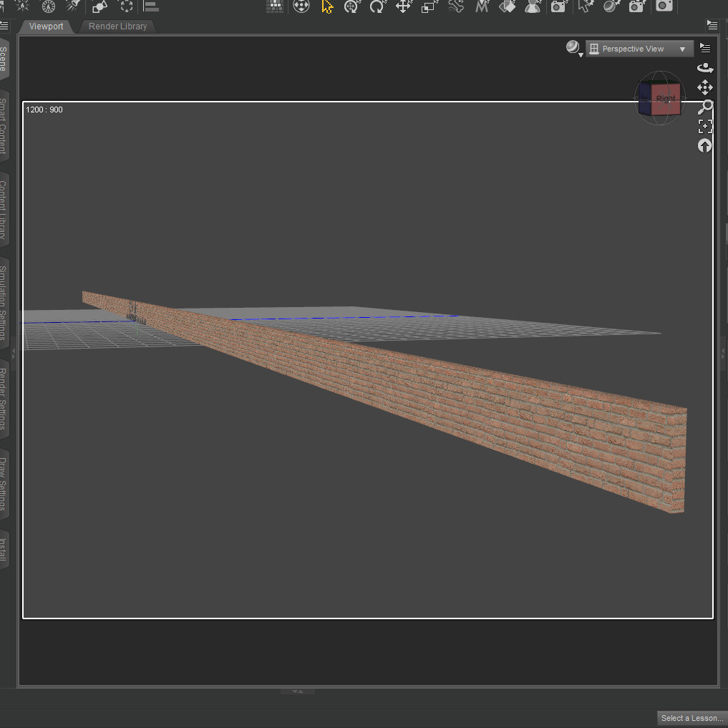Click the magnifier zoom view icon
The image size is (728, 728).
pos(705,107)
